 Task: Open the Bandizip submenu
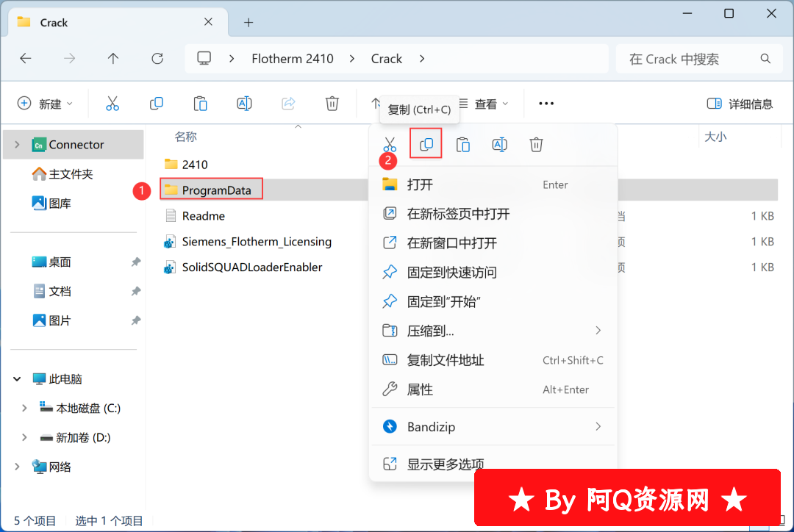pos(493,427)
